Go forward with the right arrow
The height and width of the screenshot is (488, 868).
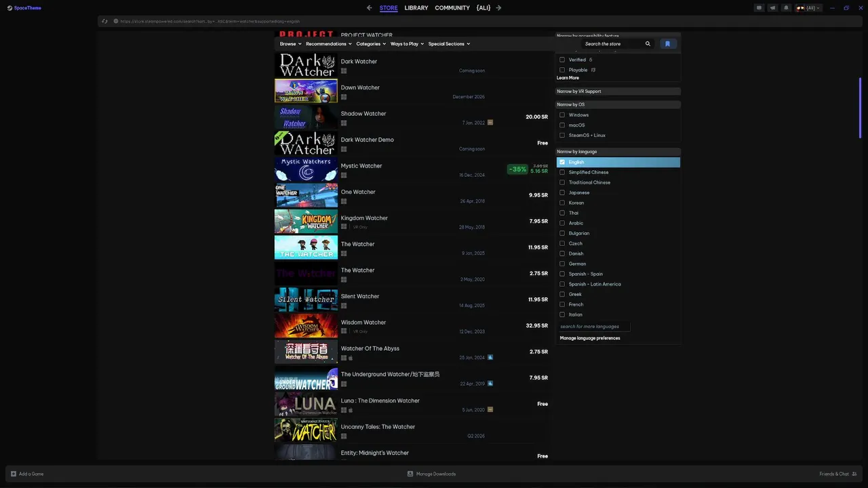498,8
